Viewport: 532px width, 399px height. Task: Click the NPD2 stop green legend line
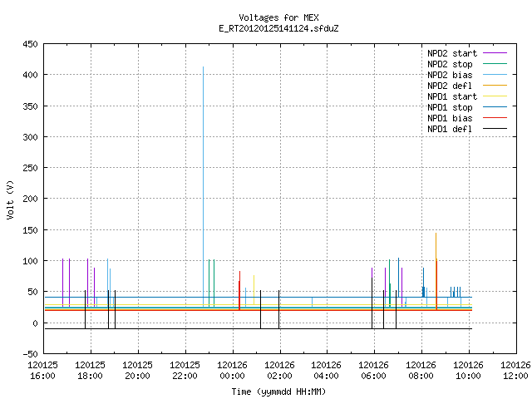point(495,64)
